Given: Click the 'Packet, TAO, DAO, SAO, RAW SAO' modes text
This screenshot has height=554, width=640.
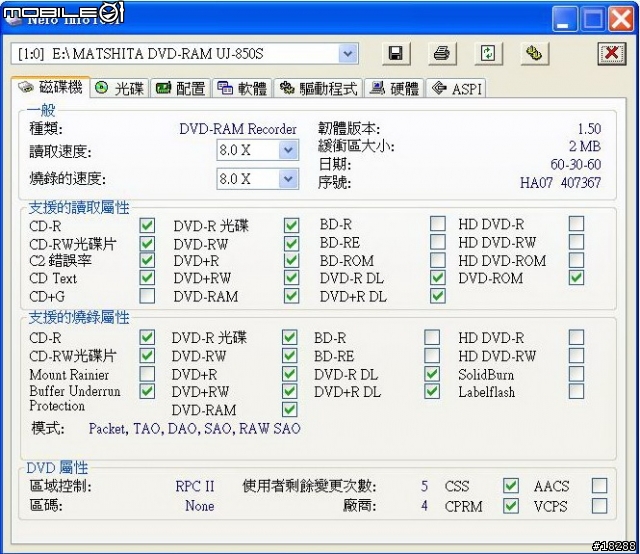Looking at the screenshot, I should (195, 428).
